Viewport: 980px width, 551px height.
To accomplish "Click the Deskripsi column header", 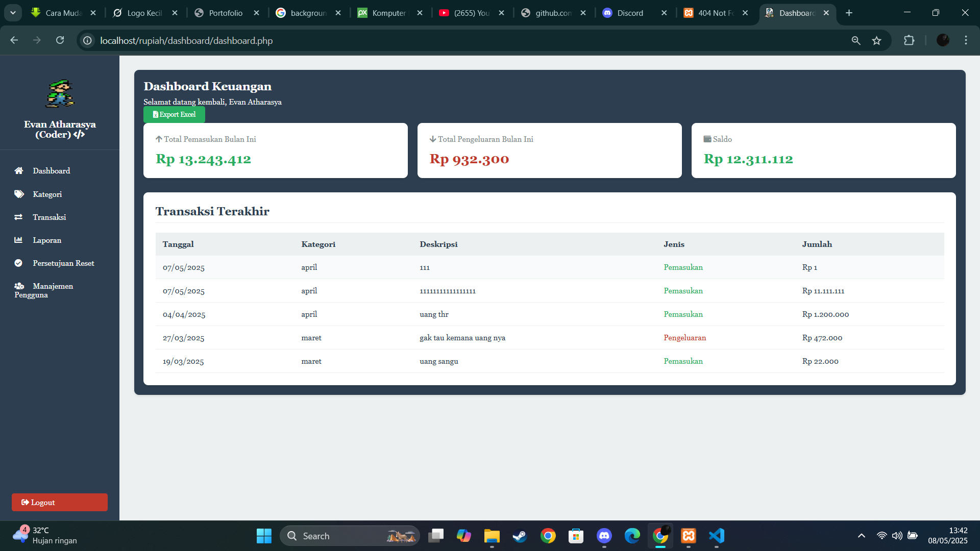I will pyautogui.click(x=438, y=244).
